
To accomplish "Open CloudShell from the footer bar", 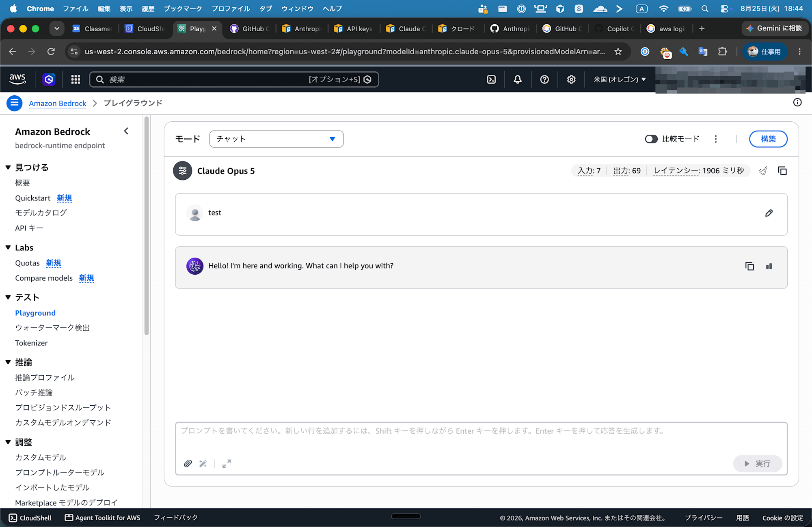I will 30,518.
